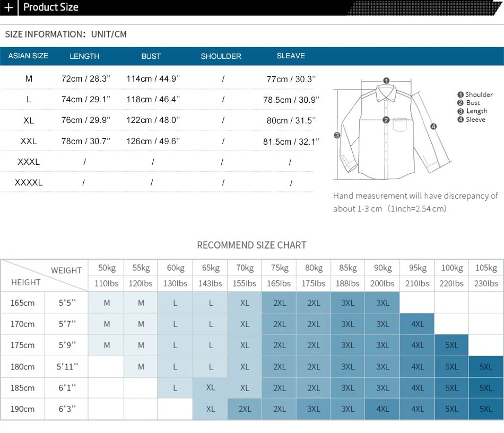Viewport: 504px width, 433px height.
Task: Click the 90kg weight header
Action: pos(383,268)
